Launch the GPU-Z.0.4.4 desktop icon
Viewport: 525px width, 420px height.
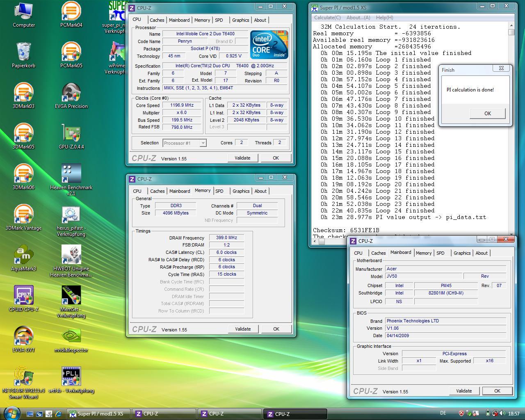(x=71, y=137)
